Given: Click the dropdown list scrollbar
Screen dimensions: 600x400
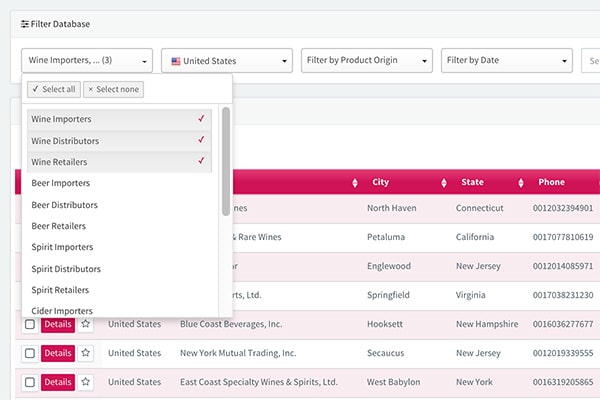Looking at the screenshot, I should click(226, 160).
